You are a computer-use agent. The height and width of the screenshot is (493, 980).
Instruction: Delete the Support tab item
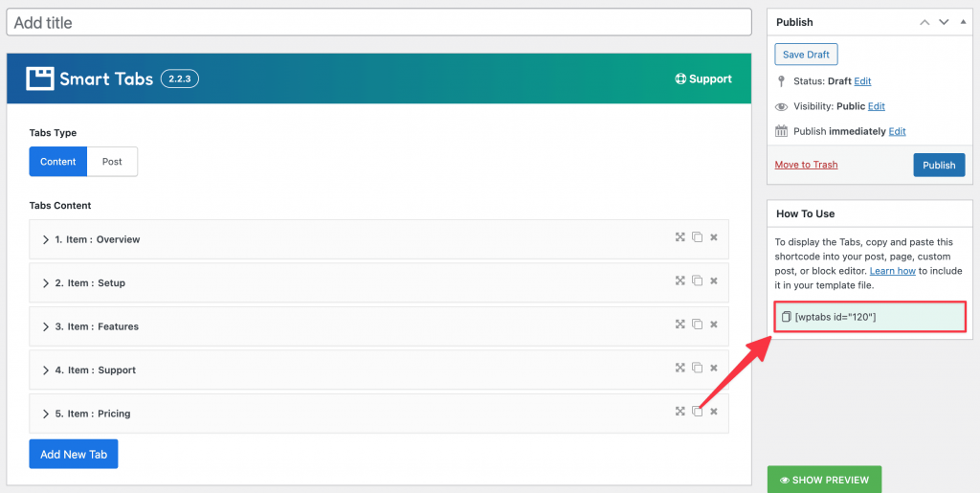[x=714, y=368]
